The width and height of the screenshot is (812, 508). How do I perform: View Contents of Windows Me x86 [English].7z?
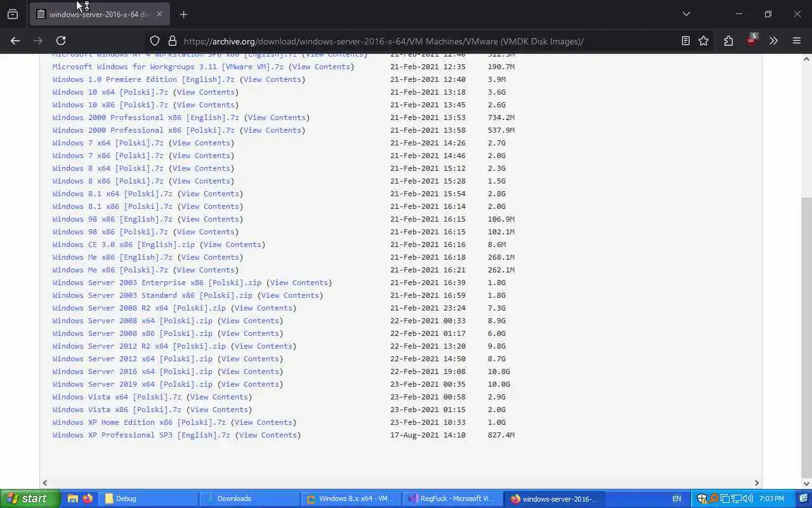(x=210, y=257)
